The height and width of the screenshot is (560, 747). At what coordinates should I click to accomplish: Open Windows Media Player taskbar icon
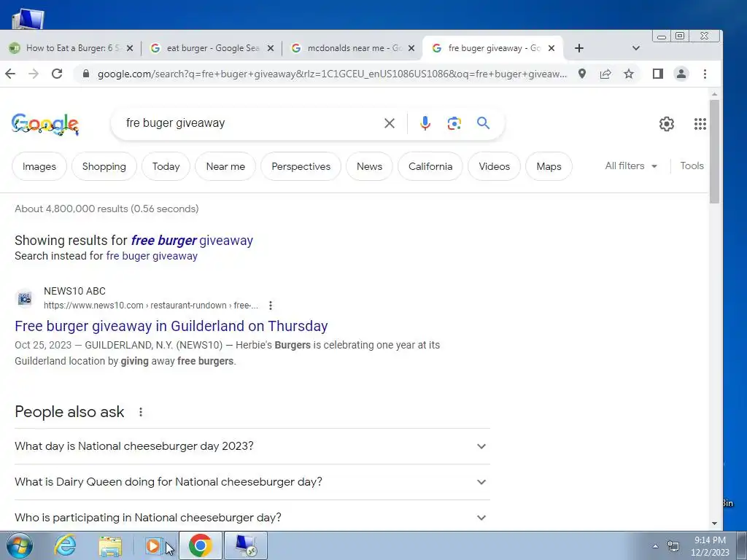[x=155, y=545]
